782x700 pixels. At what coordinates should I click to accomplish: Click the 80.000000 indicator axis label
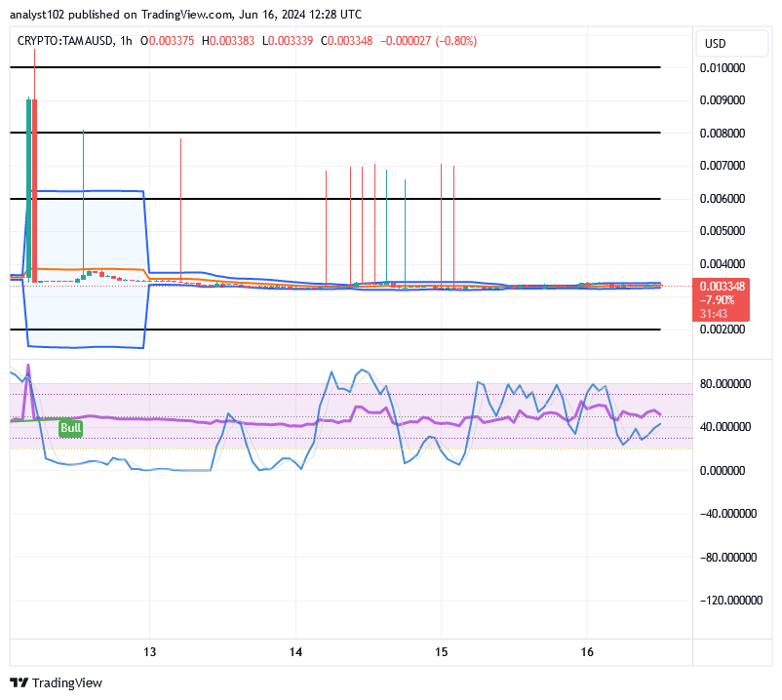pos(725,384)
